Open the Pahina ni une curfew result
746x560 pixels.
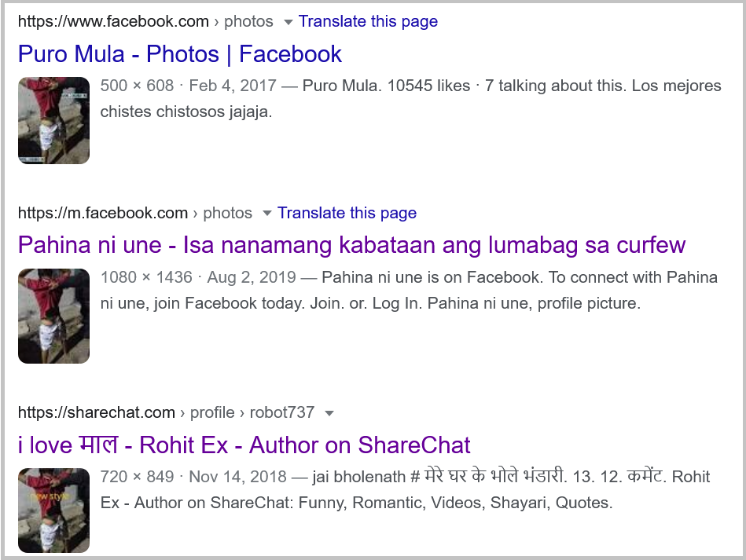pos(351,245)
